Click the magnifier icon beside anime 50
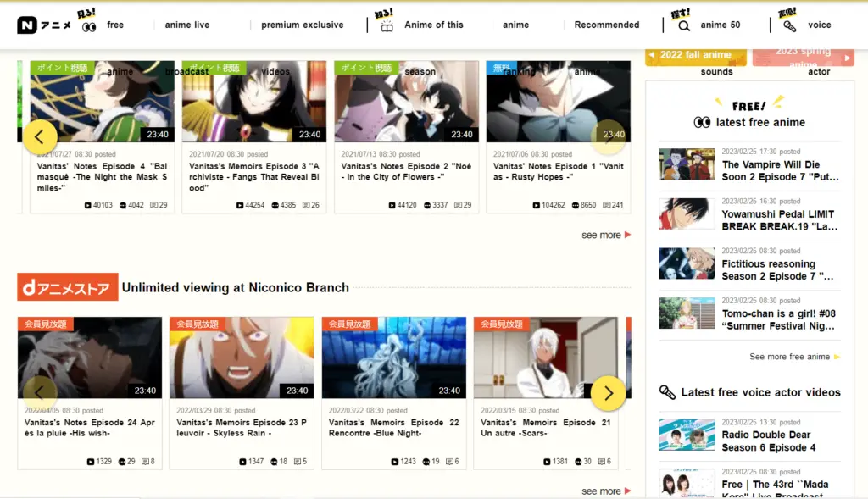This screenshot has width=868, height=499. point(684,25)
